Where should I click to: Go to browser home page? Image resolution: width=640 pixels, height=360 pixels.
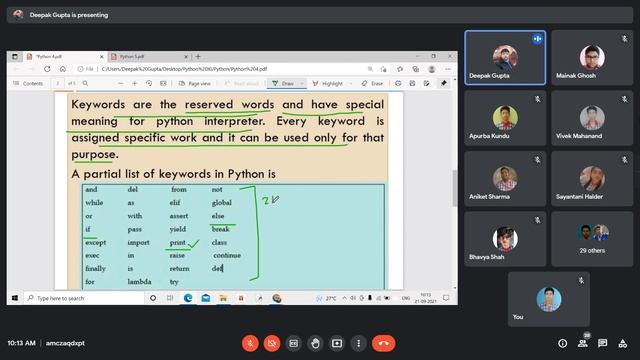click(62, 69)
